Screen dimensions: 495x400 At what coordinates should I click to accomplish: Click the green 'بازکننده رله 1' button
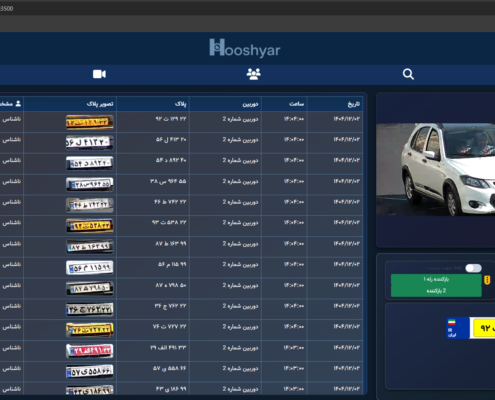coord(436,279)
